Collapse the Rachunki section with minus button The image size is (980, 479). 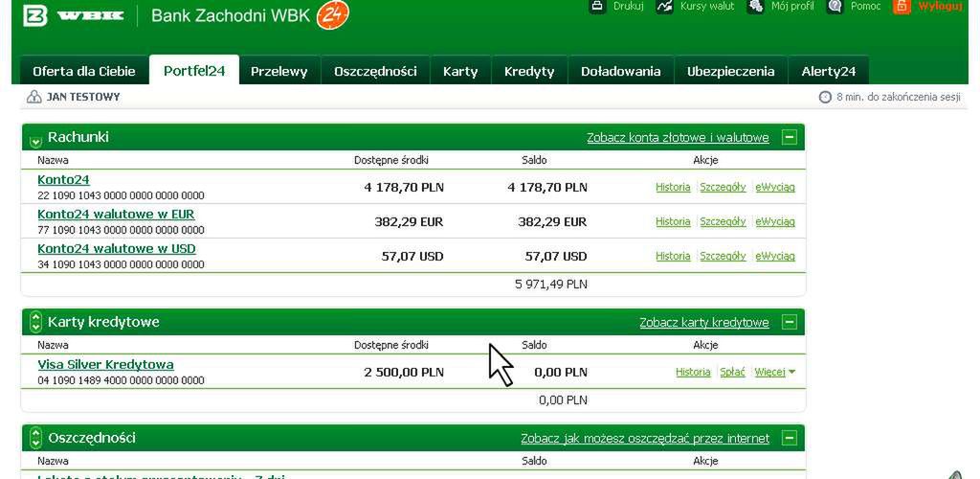pos(790,137)
